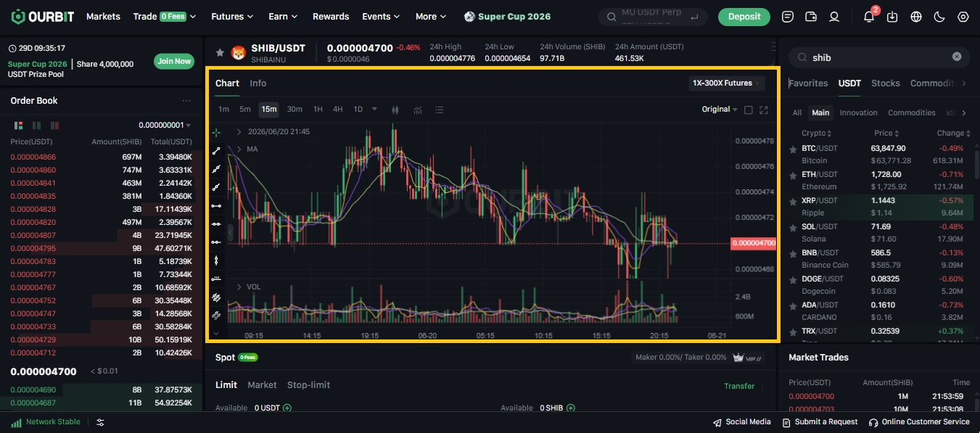Select the Innovation category filter

coord(859,112)
